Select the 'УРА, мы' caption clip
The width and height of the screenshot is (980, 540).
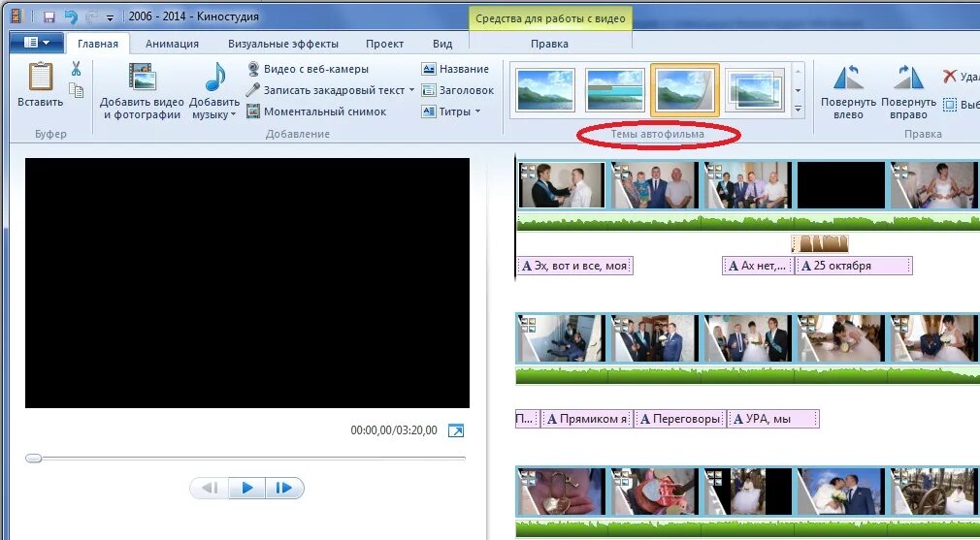pyautogui.click(x=773, y=419)
